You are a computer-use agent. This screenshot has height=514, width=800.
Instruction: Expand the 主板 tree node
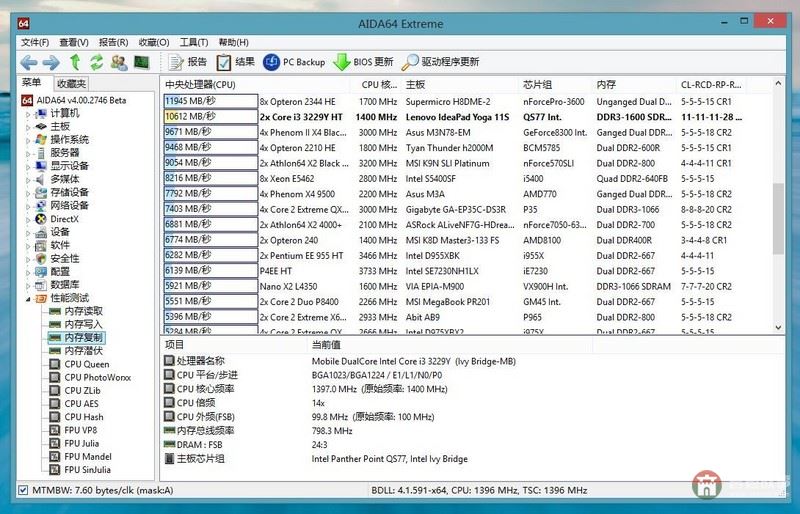(x=28, y=127)
